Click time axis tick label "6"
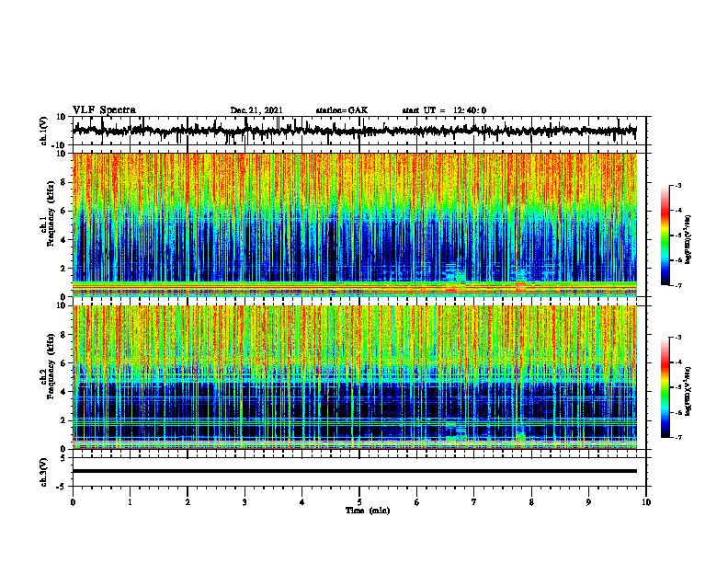 417,502
